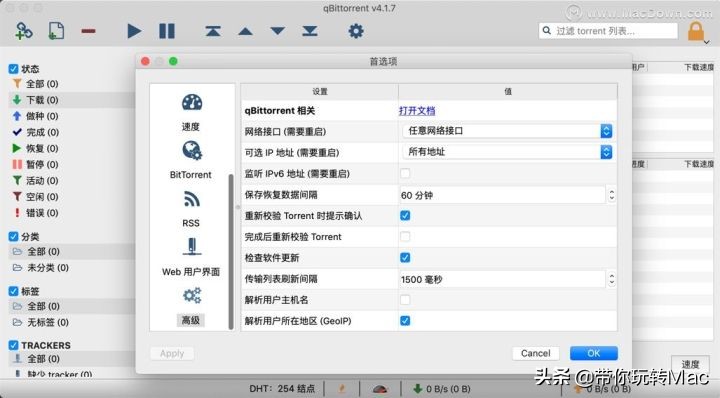
Task: Move torrent to top of queue icon
Action: click(x=213, y=31)
